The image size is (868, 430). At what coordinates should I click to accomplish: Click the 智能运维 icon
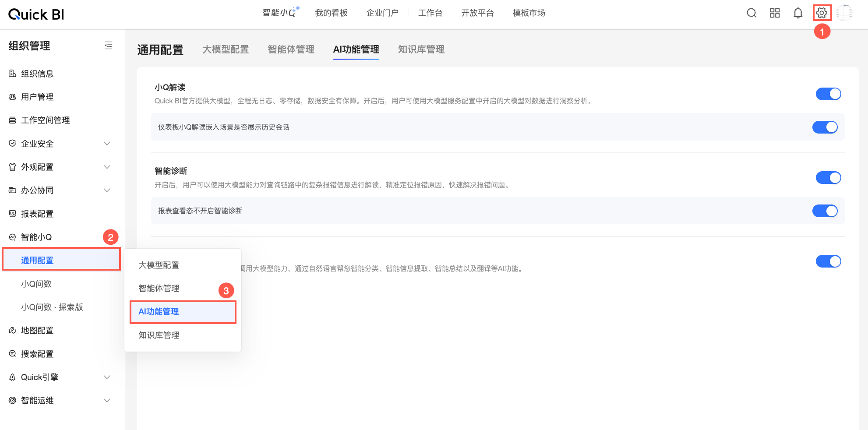[12, 400]
